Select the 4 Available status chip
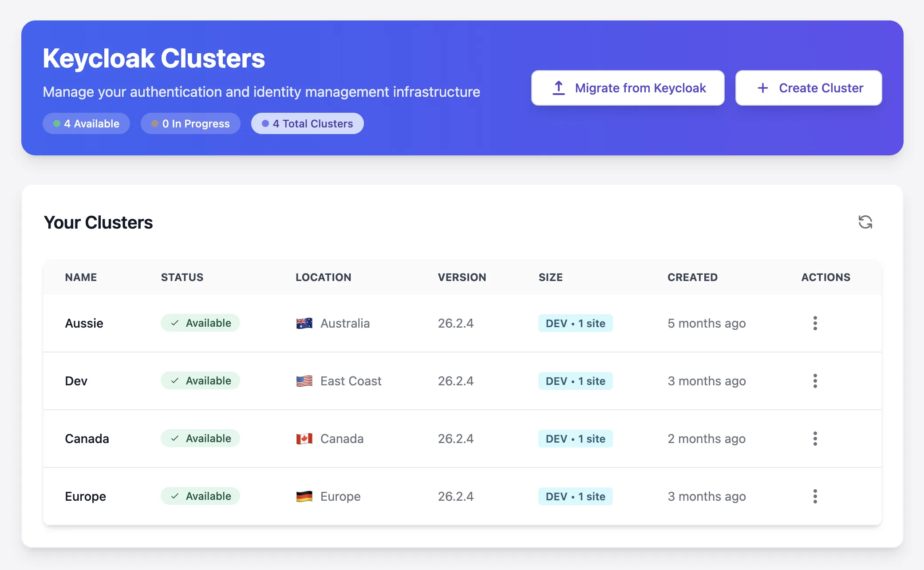Screen dimensions: 924x570 tap(86, 123)
